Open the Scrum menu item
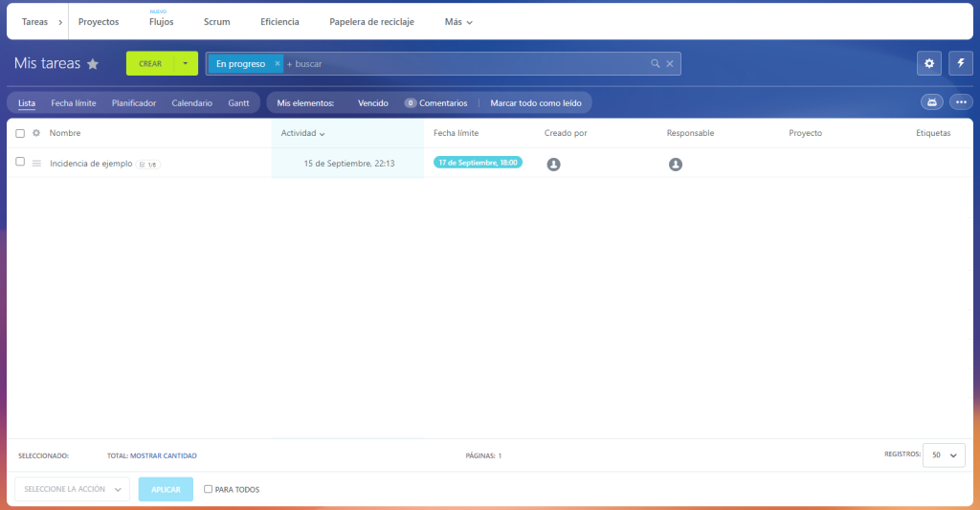 point(216,21)
